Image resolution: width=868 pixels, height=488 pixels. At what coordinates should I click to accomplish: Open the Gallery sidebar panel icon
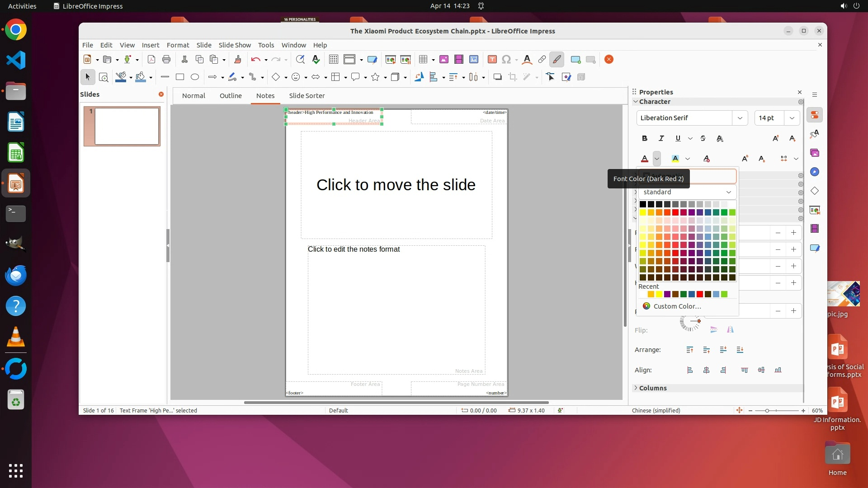(815, 153)
